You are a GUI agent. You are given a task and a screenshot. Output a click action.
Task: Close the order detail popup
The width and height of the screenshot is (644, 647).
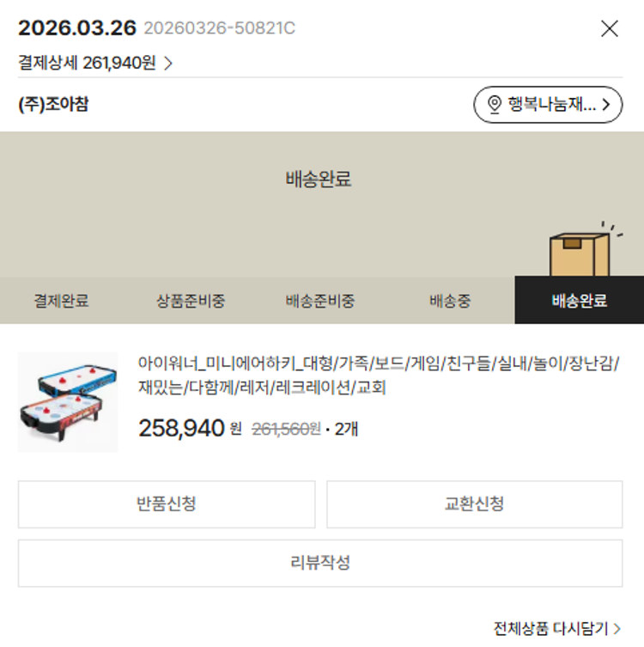click(x=609, y=28)
